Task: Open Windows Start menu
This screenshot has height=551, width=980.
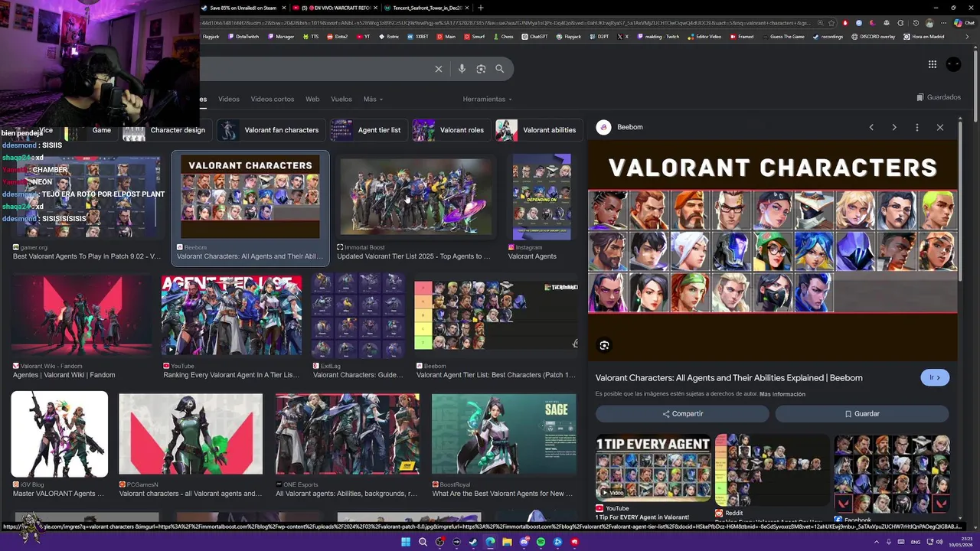Action: click(406, 542)
